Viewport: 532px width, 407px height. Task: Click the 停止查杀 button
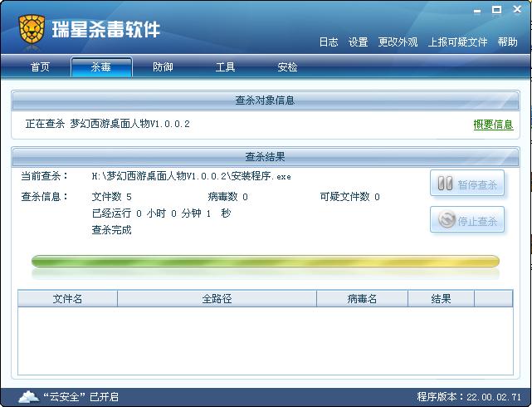pyautogui.click(x=467, y=220)
